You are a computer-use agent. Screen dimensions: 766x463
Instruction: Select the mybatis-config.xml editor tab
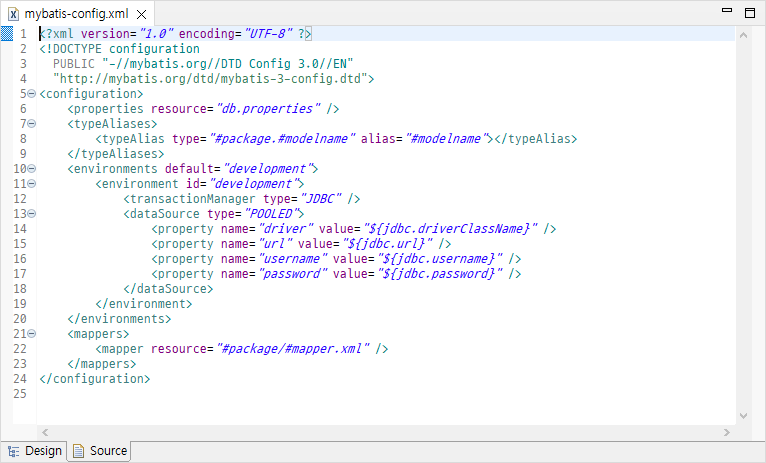pyautogui.click(x=76, y=14)
